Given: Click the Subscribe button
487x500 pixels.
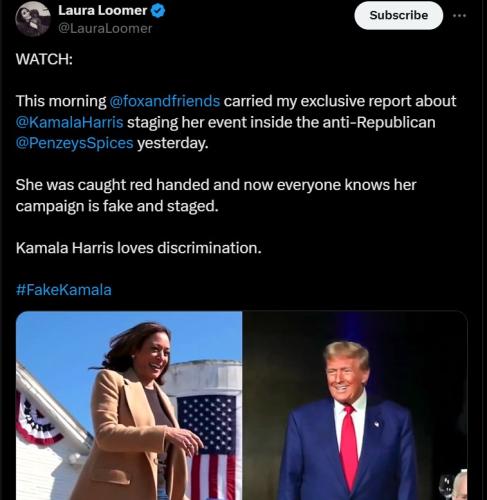Looking at the screenshot, I should (399, 15).
